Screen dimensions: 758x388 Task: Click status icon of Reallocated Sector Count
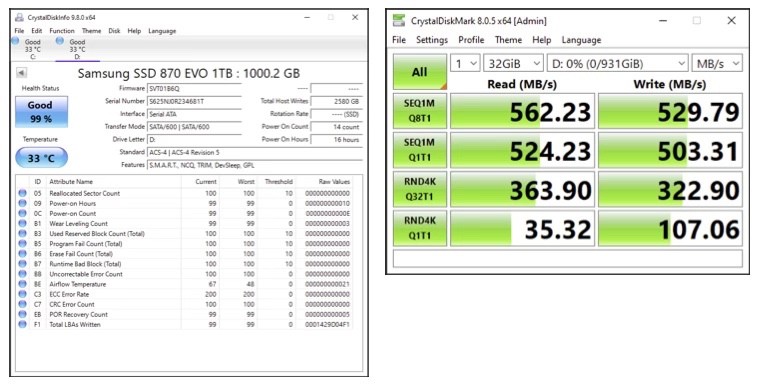(x=22, y=193)
